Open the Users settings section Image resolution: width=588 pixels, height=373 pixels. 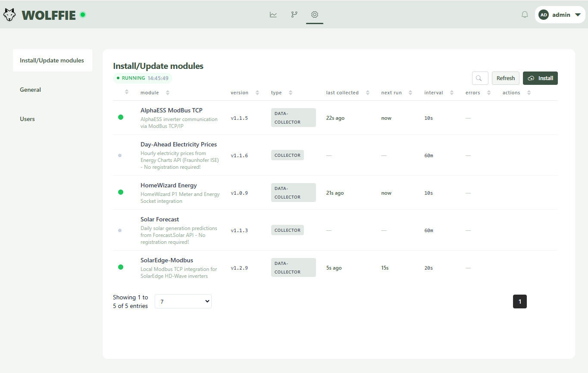click(x=27, y=119)
